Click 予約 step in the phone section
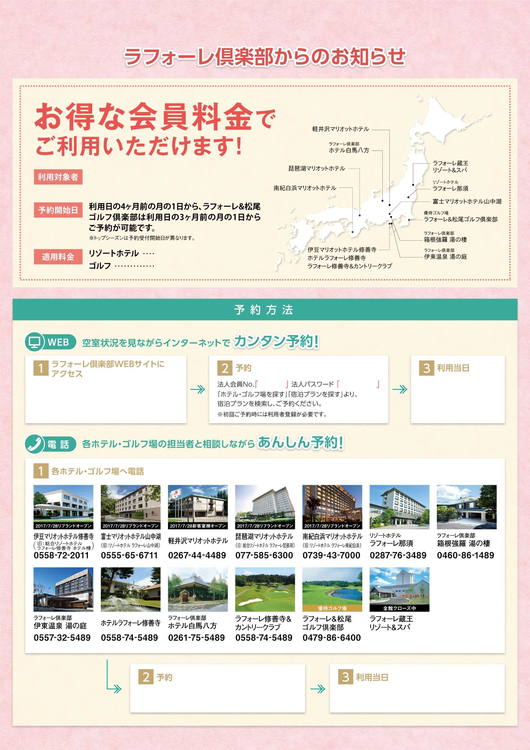 pos(164,677)
